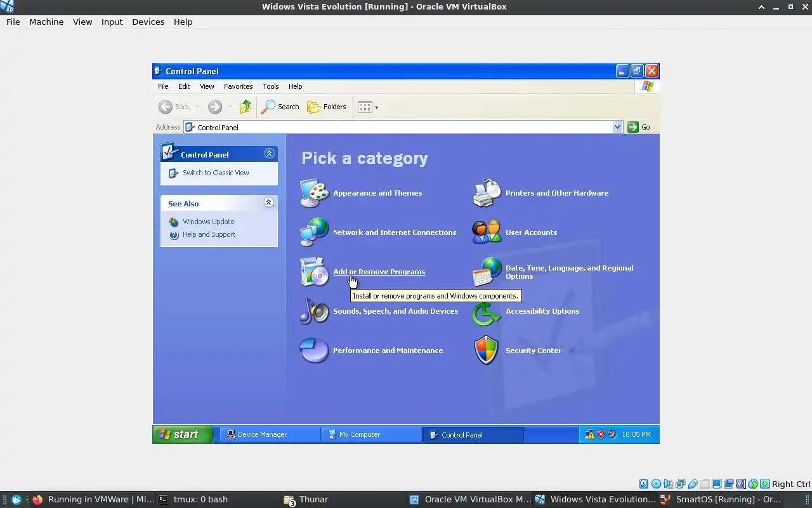Toggle the Folders toolbar button

327,107
